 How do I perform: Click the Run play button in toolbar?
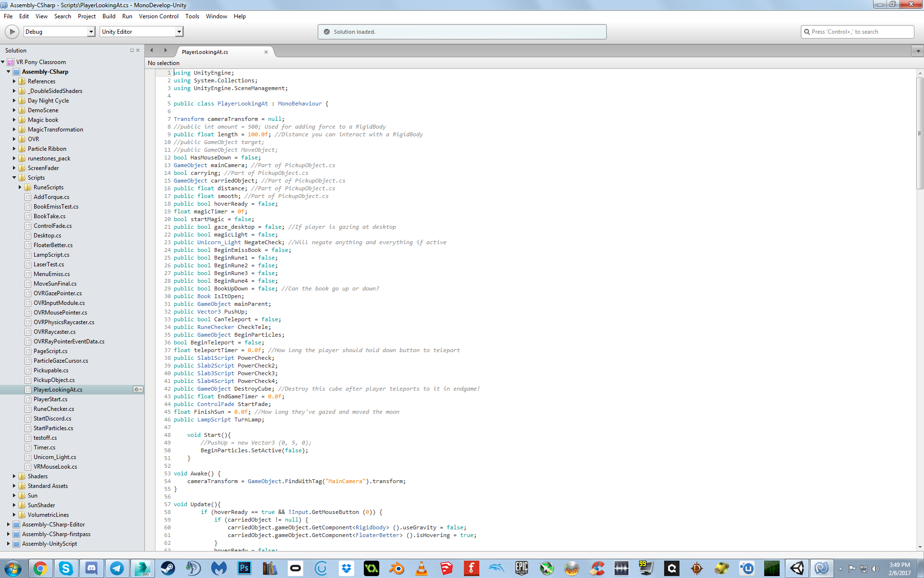click(12, 32)
